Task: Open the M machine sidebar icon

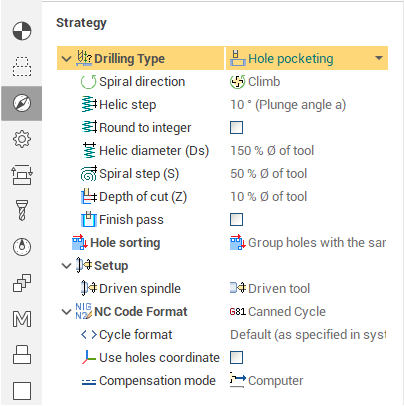Action: (22, 319)
